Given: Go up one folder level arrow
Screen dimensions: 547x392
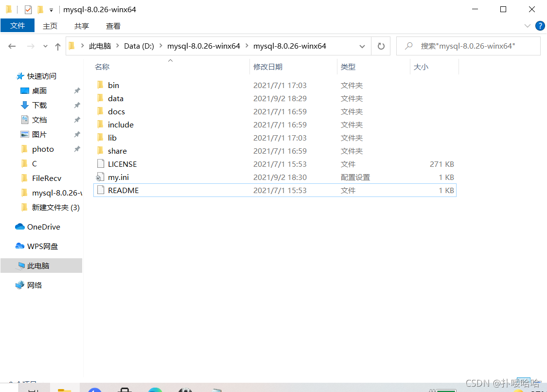Looking at the screenshot, I should coord(58,46).
